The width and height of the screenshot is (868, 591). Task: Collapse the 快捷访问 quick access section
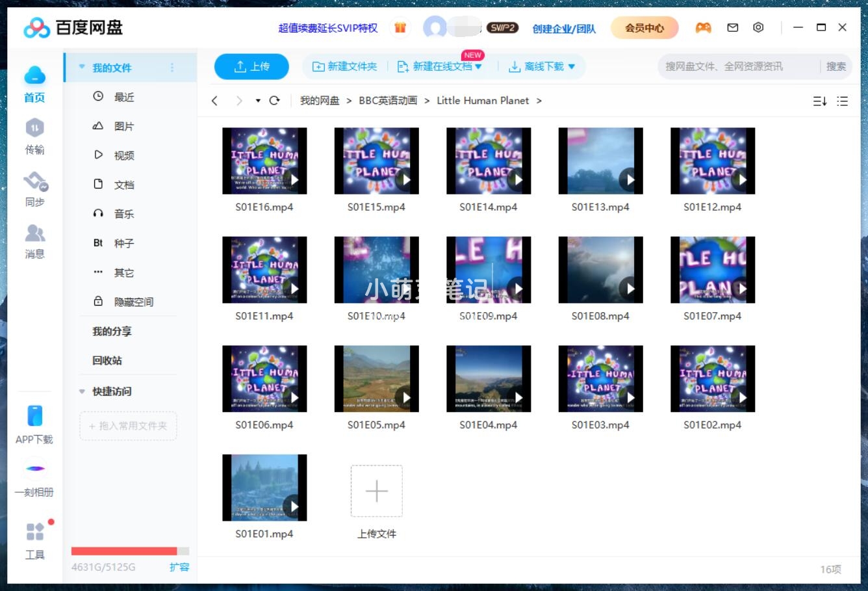point(81,391)
